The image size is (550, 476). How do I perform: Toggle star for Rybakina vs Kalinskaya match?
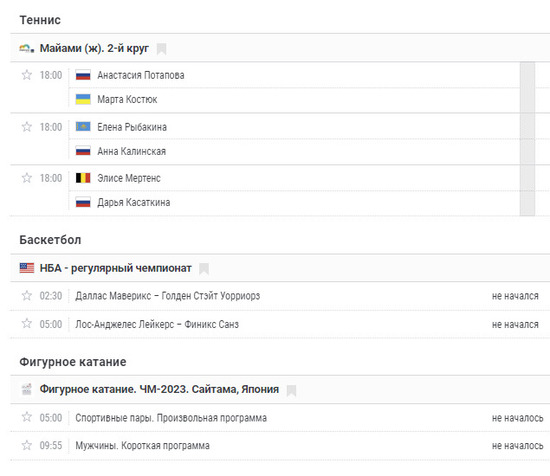27,127
